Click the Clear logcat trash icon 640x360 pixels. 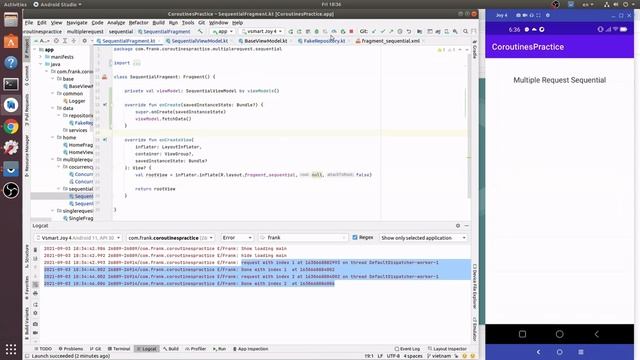tap(36, 249)
